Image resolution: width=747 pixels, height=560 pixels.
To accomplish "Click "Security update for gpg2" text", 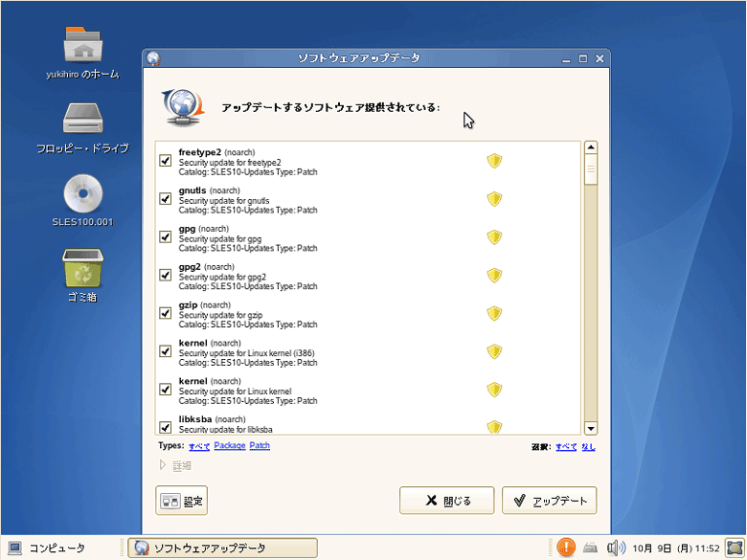I will [222, 278].
